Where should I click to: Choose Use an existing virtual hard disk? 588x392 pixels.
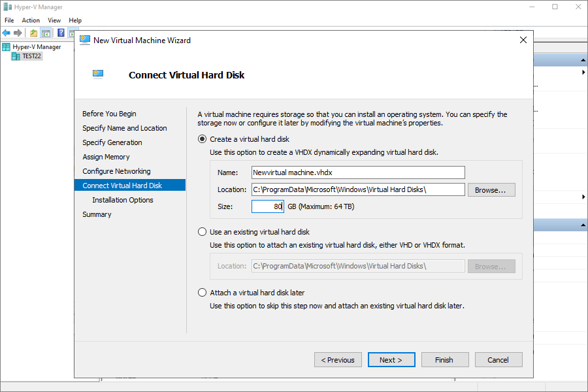(x=202, y=232)
